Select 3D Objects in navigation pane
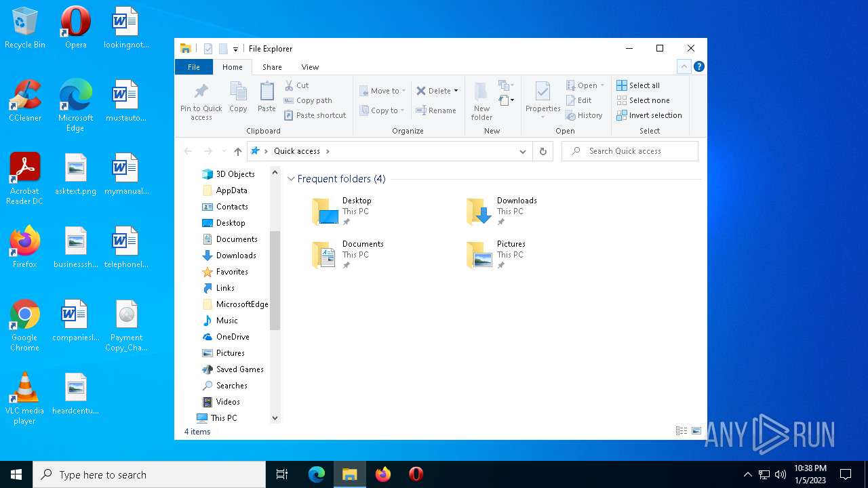 [229, 174]
